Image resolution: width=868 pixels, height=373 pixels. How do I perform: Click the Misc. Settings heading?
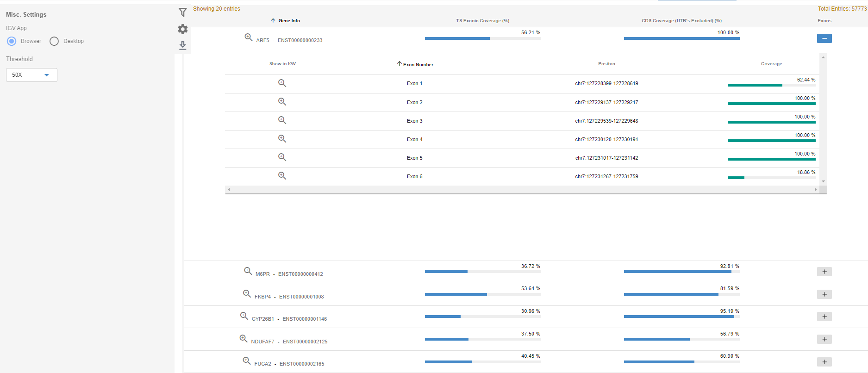pyautogui.click(x=26, y=15)
